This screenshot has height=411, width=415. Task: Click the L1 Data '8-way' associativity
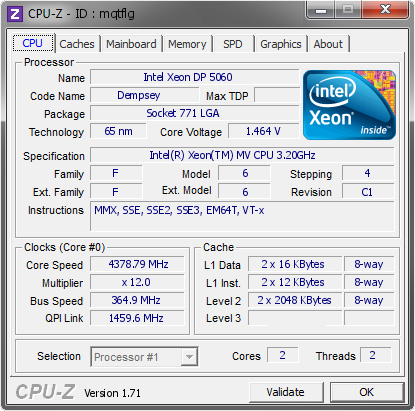[x=369, y=264]
